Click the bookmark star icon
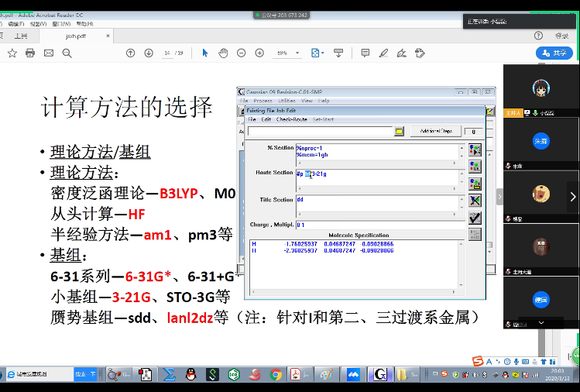This screenshot has width=580, height=392. [x=12, y=53]
